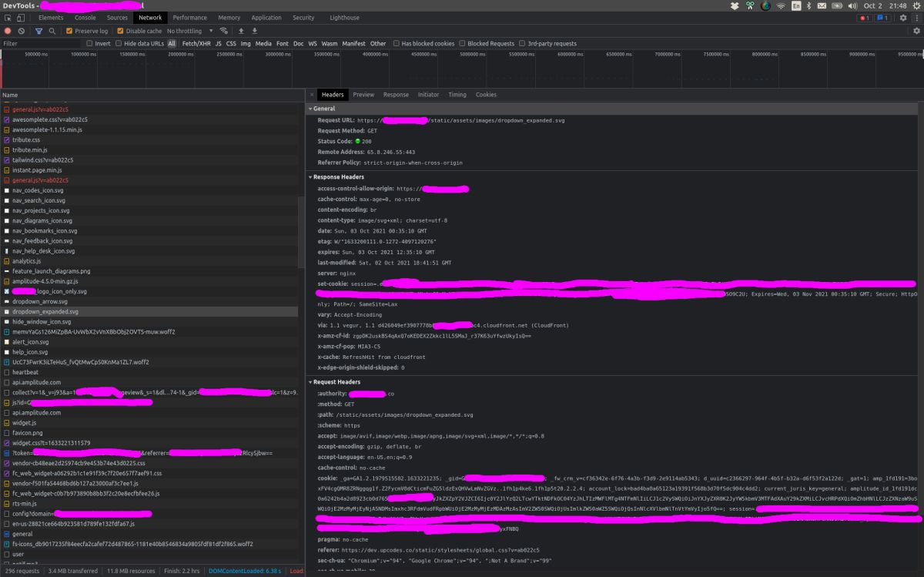Show the blue issues count badge
Viewport: 924px width, 577px height.
tap(882, 18)
